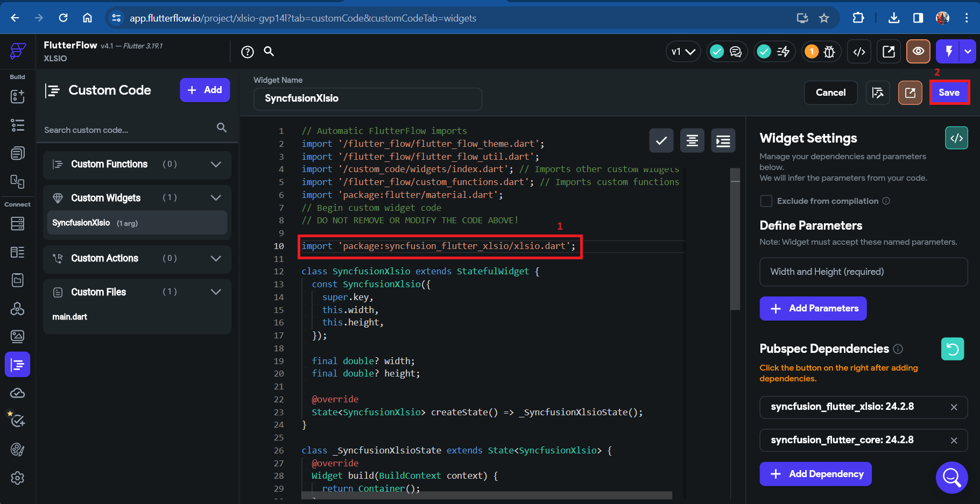Click the indent boilerplate code icon in editor
The height and width of the screenshot is (504, 980).
point(723,141)
